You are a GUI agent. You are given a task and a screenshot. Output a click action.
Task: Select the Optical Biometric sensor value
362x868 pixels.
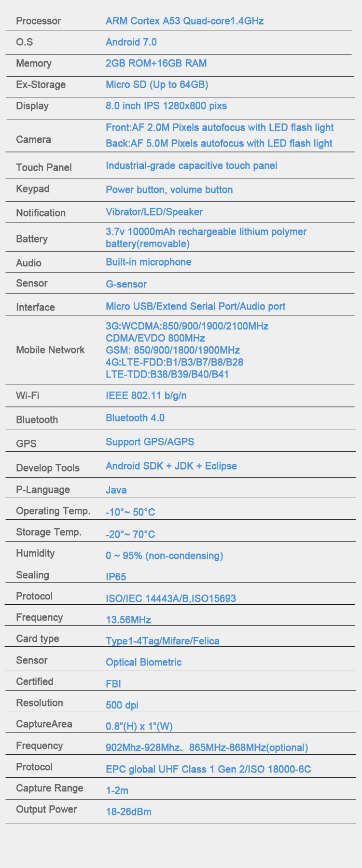pyautogui.click(x=143, y=662)
